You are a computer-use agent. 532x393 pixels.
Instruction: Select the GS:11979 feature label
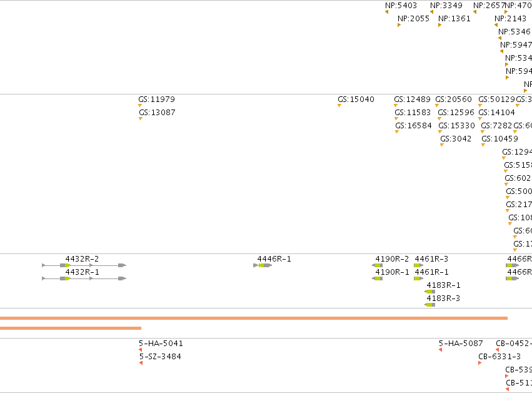pos(156,100)
